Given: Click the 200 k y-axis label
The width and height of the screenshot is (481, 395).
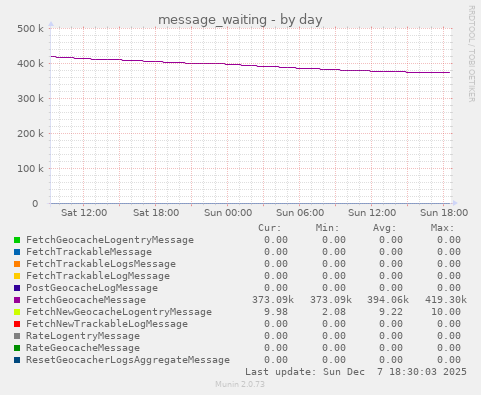Looking at the screenshot, I should (30, 133).
